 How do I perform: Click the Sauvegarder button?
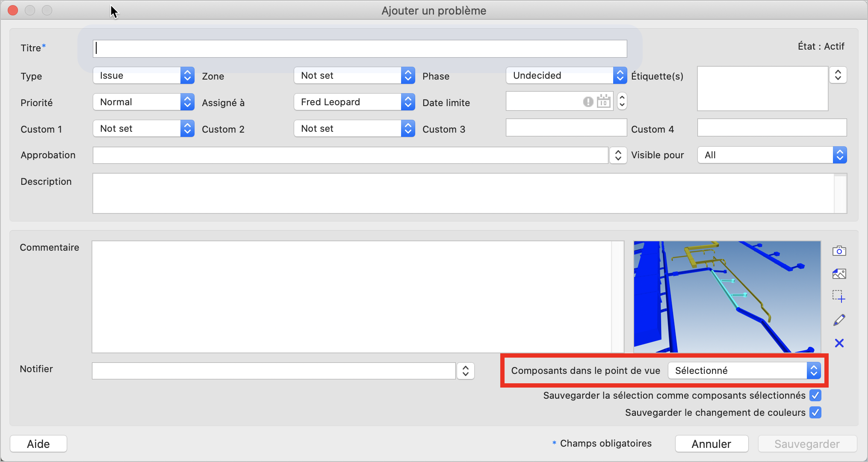pyautogui.click(x=807, y=444)
